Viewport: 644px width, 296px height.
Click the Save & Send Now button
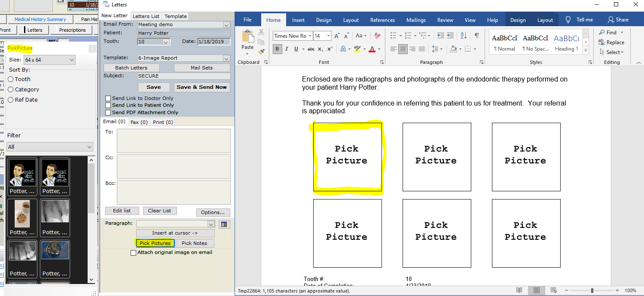point(201,87)
